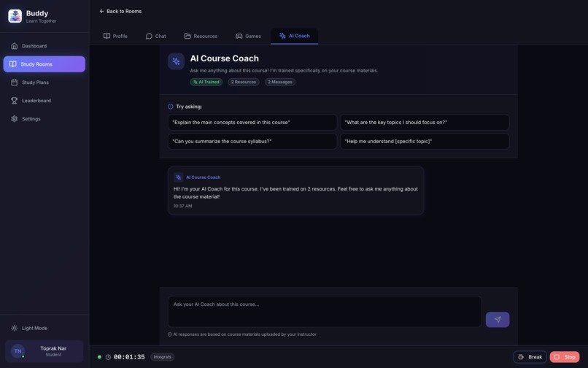This screenshot has height=368, width=588.
Task: Go Back to Rooms
Action: (120, 11)
